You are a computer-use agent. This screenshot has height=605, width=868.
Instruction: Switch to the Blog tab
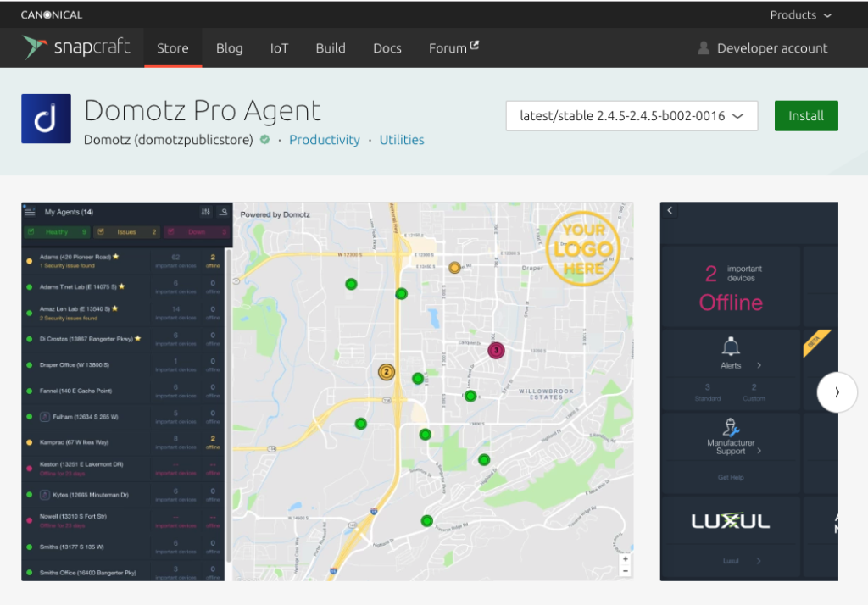click(x=229, y=48)
